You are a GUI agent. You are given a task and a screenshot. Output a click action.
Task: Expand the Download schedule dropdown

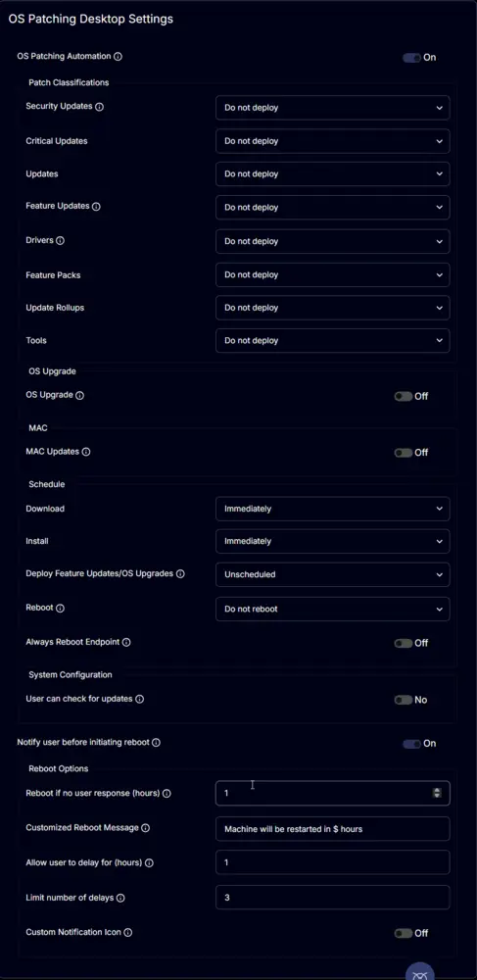click(x=333, y=509)
